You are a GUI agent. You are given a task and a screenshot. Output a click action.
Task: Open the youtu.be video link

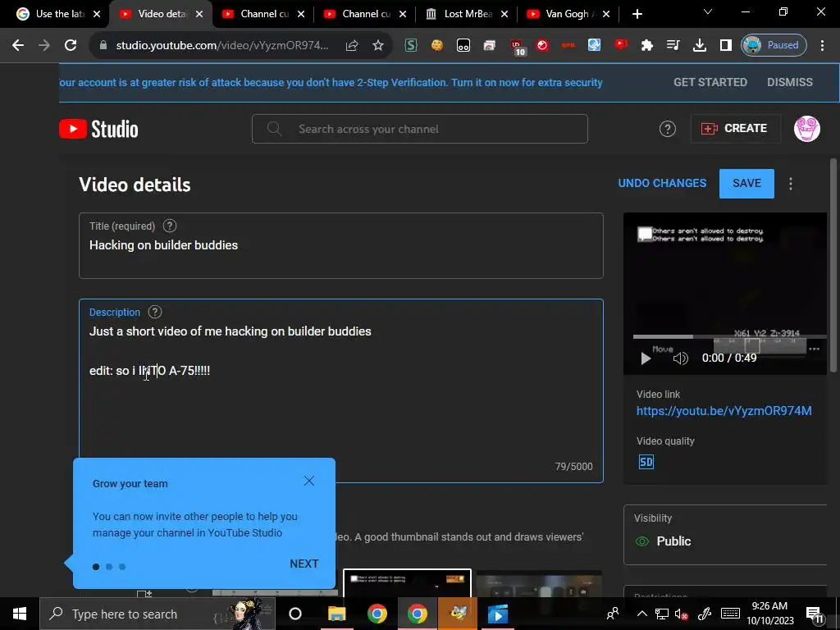click(724, 411)
